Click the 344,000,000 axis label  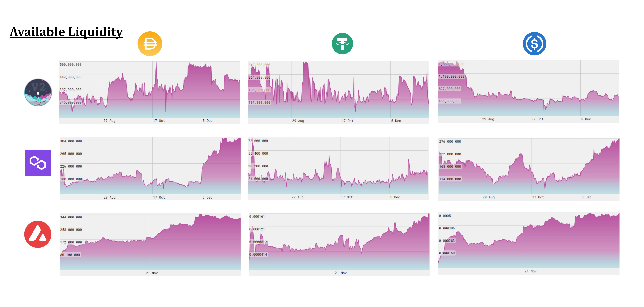(71, 217)
